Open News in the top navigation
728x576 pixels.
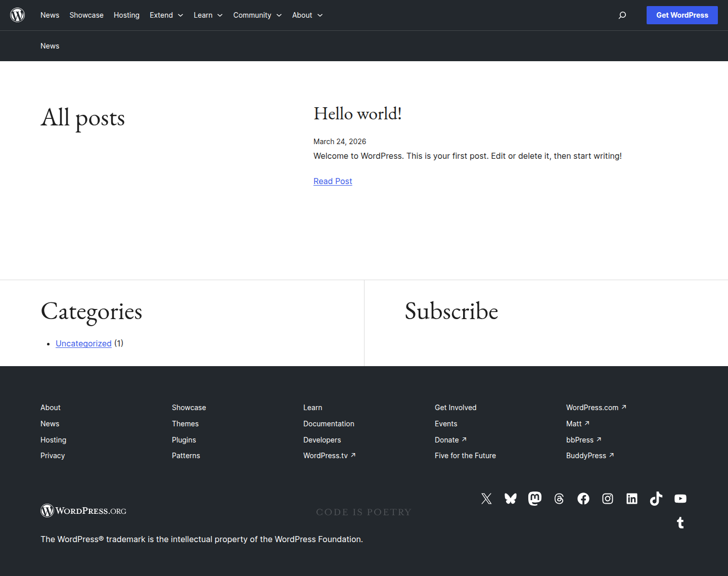click(50, 15)
